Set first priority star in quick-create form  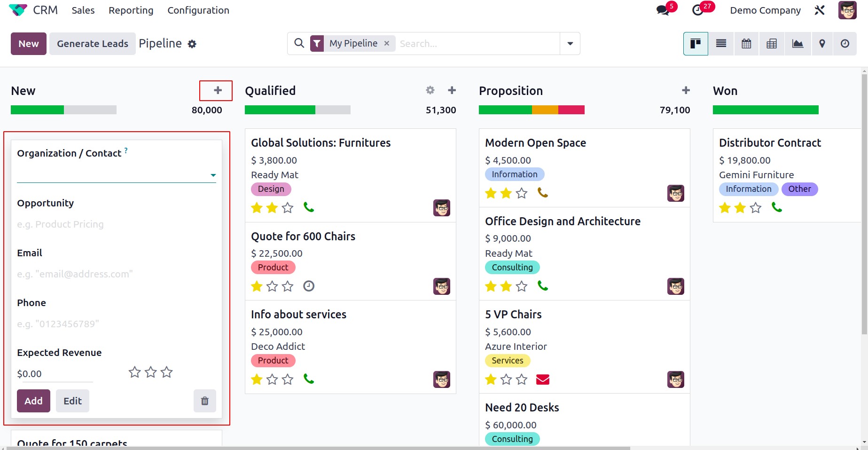[x=135, y=372]
